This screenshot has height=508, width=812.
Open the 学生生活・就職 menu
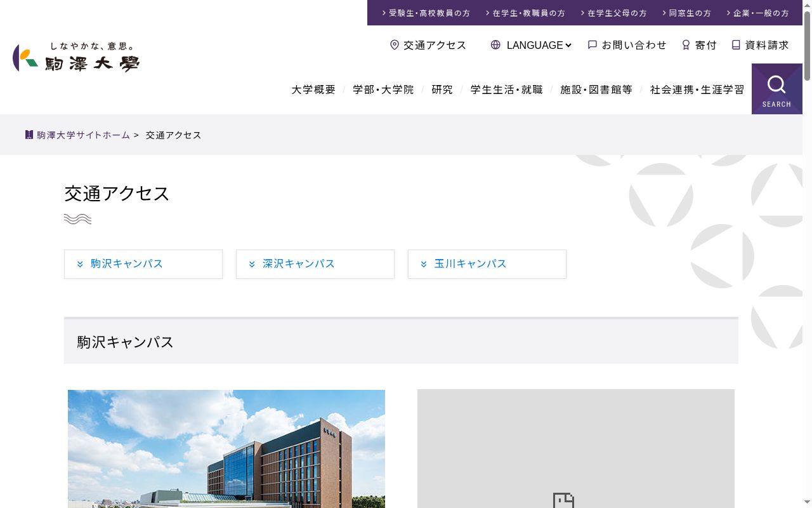click(506, 90)
